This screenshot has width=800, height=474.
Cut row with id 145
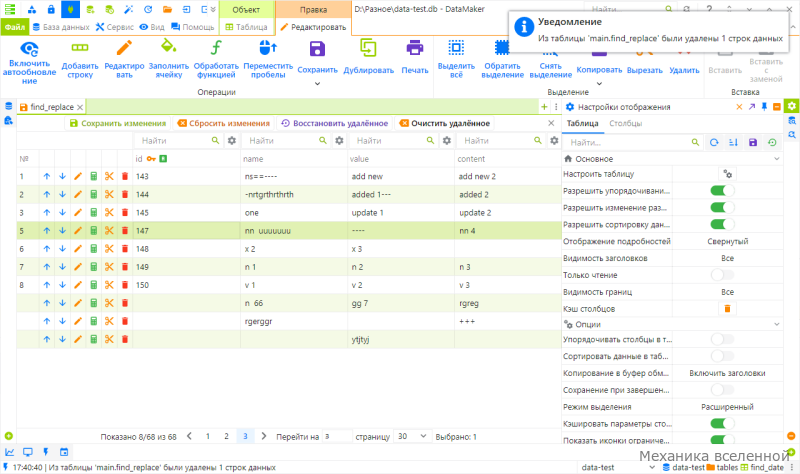pyautogui.click(x=109, y=213)
